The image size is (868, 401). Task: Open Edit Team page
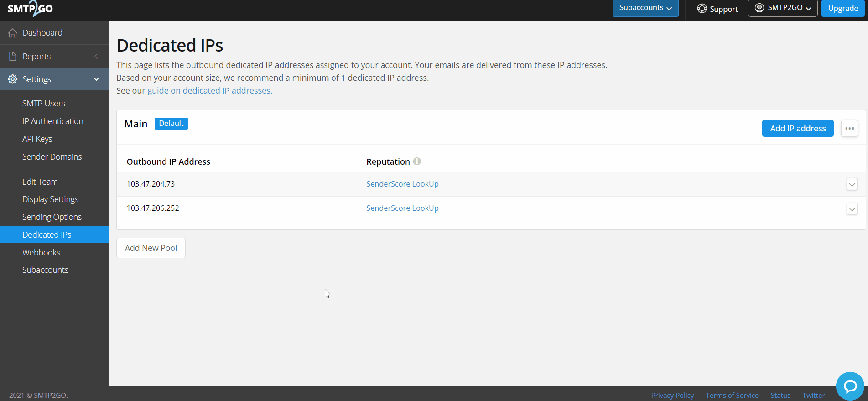pyautogui.click(x=40, y=182)
